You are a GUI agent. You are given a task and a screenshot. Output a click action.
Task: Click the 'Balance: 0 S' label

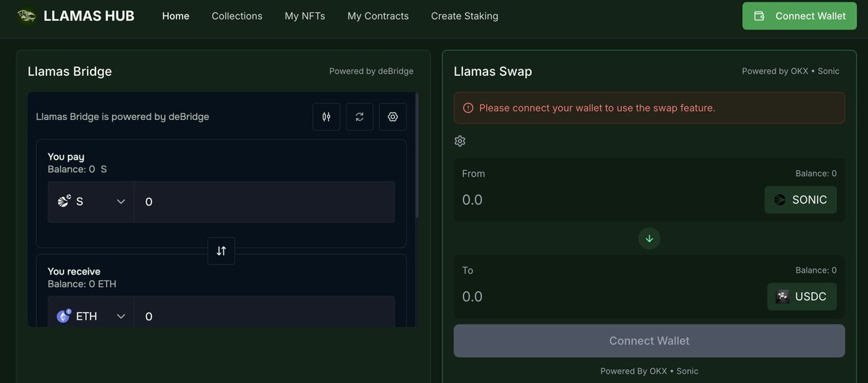coord(77,169)
